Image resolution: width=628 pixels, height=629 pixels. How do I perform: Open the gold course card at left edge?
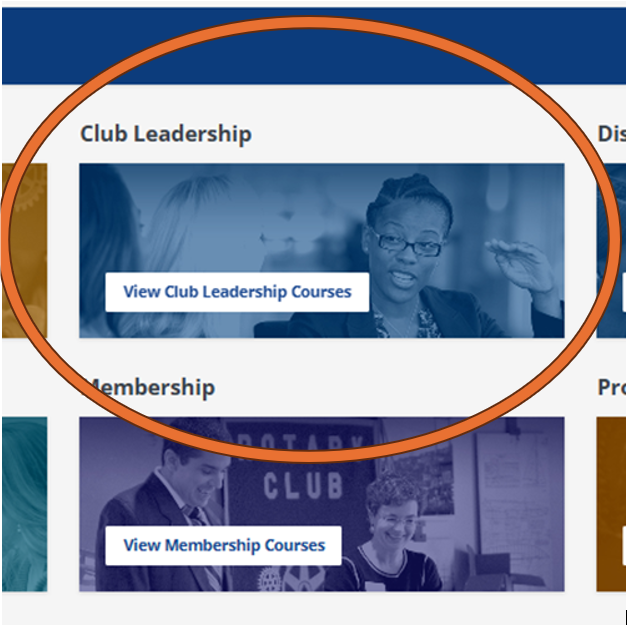pos(23,250)
